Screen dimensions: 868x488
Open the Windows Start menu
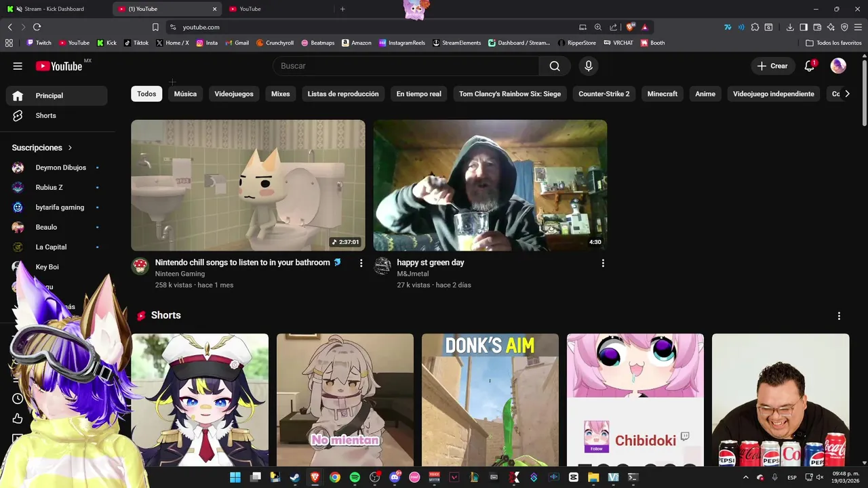(235, 477)
